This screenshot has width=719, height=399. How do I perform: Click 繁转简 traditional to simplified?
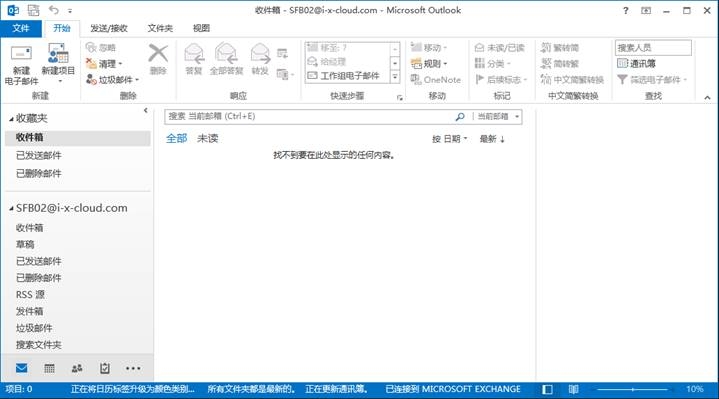560,47
